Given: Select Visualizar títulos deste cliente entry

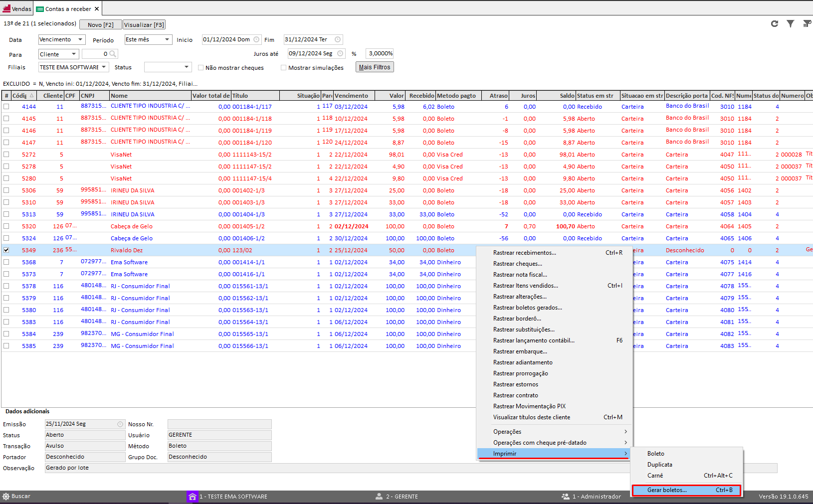Looking at the screenshot, I should point(555,417).
